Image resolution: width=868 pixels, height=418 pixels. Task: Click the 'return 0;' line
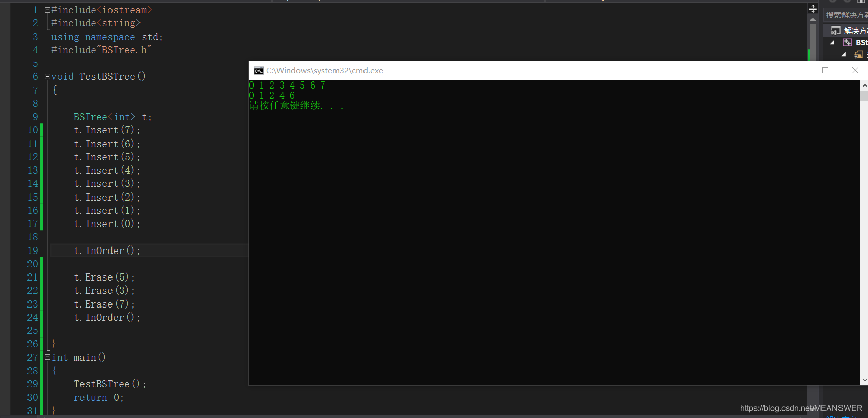[x=98, y=398]
